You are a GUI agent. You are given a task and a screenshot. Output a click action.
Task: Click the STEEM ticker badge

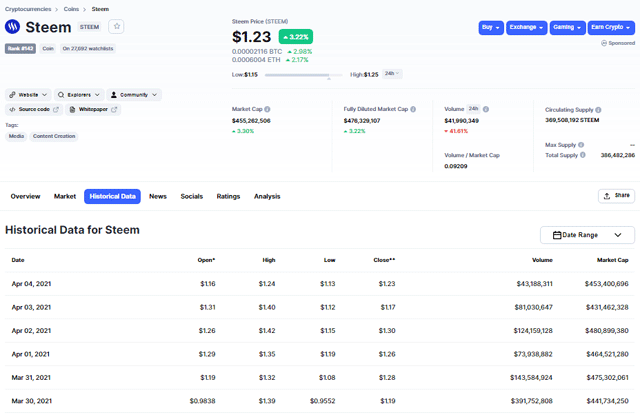89,27
